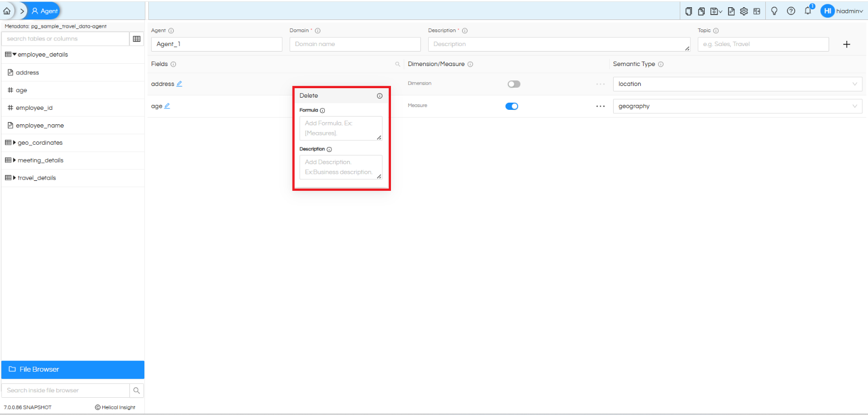This screenshot has height=415, width=868.
Task: Open the geography semantic type dropdown
Action: pyautogui.click(x=737, y=106)
